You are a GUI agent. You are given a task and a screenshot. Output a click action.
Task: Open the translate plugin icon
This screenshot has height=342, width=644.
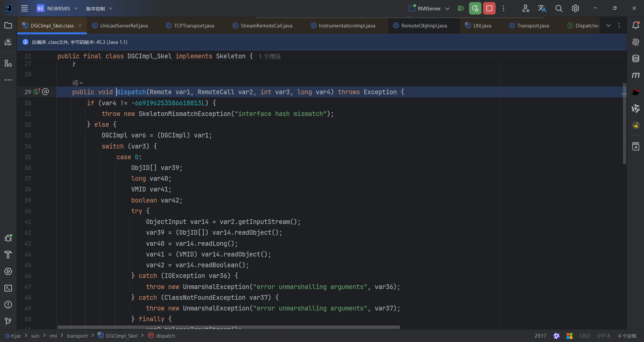click(x=542, y=8)
